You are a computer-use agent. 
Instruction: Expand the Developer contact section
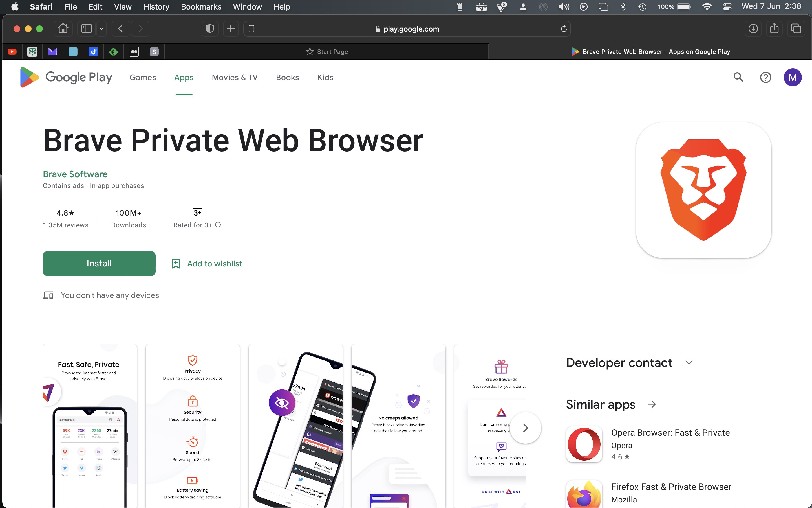coord(689,363)
